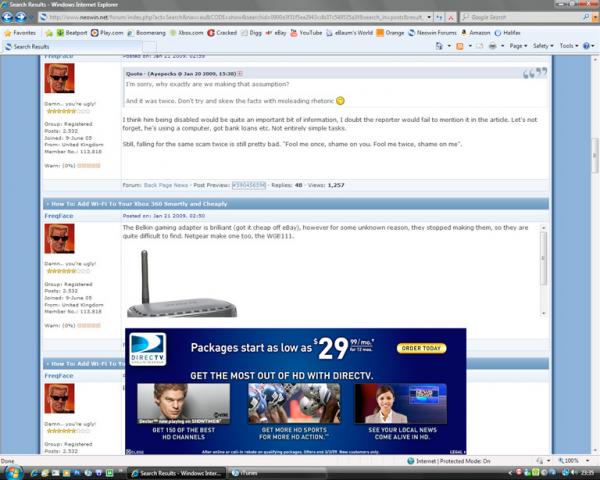Click the DirecTV logo in the ad
Screen dimensions: 600x480
[148, 349]
